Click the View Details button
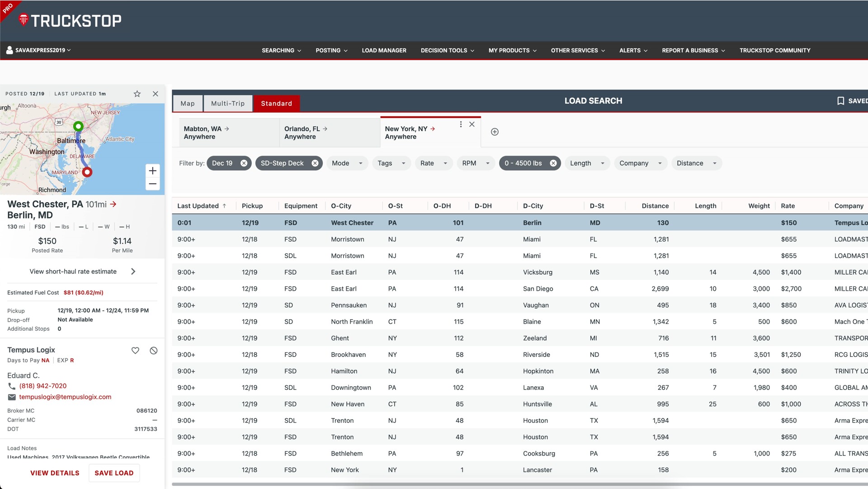Image resolution: width=868 pixels, height=489 pixels. pyautogui.click(x=55, y=473)
